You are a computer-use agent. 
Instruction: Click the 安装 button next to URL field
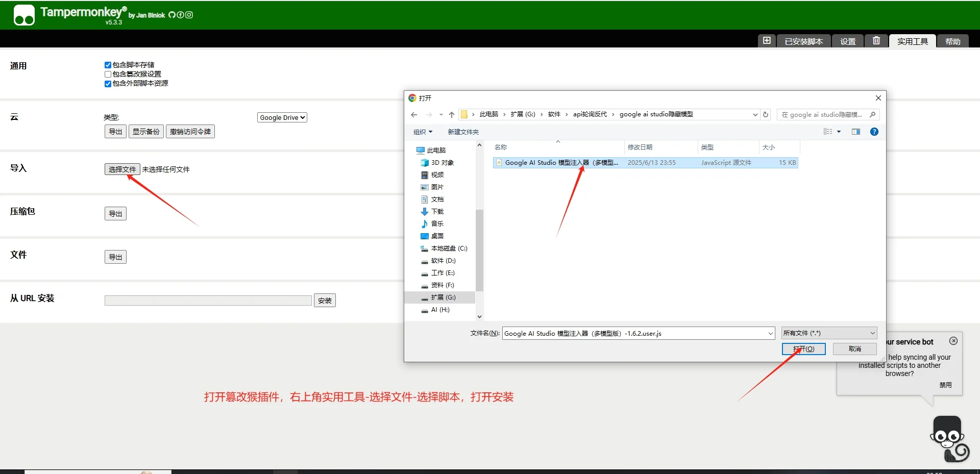pos(325,301)
